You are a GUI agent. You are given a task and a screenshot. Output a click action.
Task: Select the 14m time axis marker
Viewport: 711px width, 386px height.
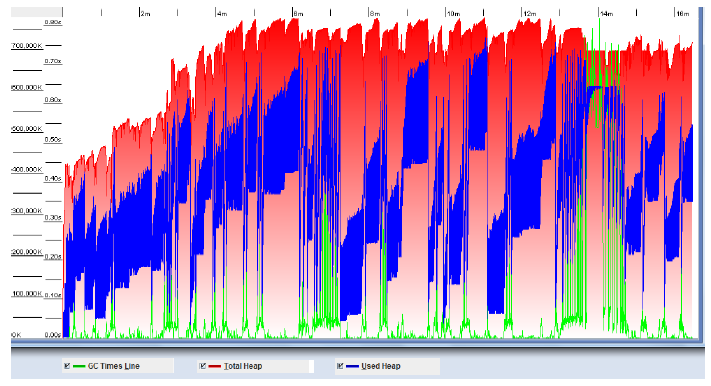click(x=606, y=14)
